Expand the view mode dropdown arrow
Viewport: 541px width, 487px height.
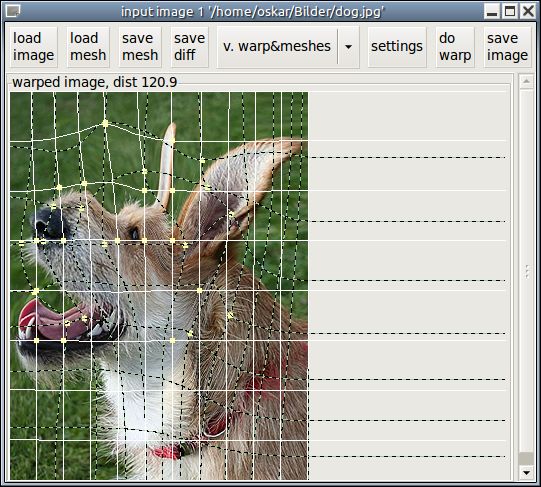(x=348, y=47)
